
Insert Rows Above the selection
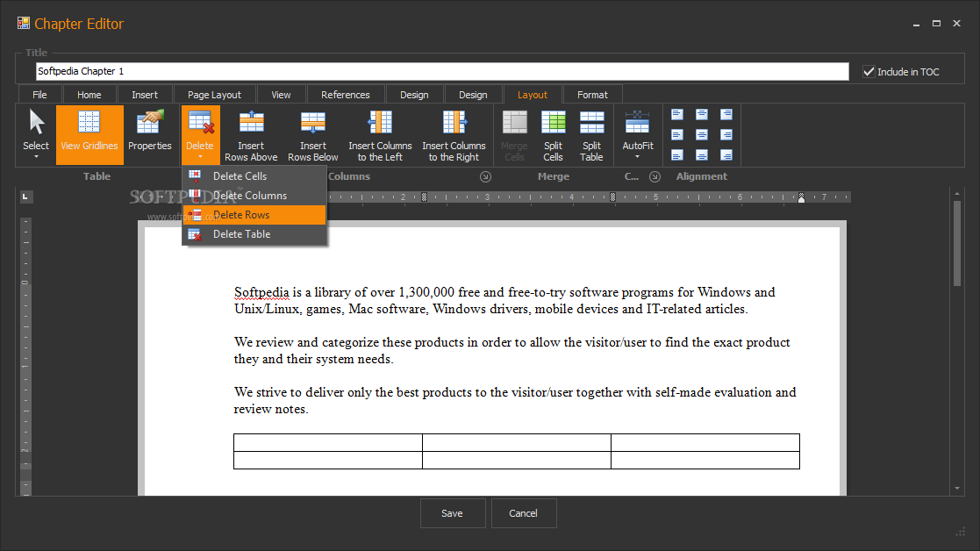(x=251, y=134)
